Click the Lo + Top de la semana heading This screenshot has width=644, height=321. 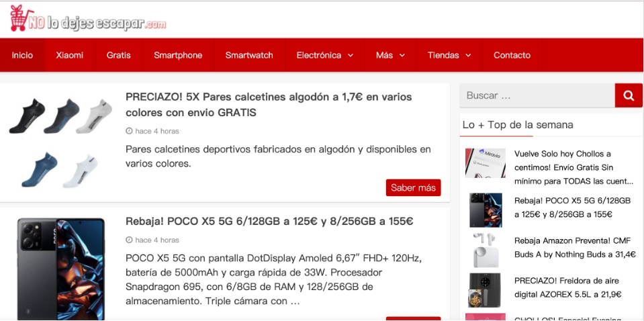(x=518, y=124)
